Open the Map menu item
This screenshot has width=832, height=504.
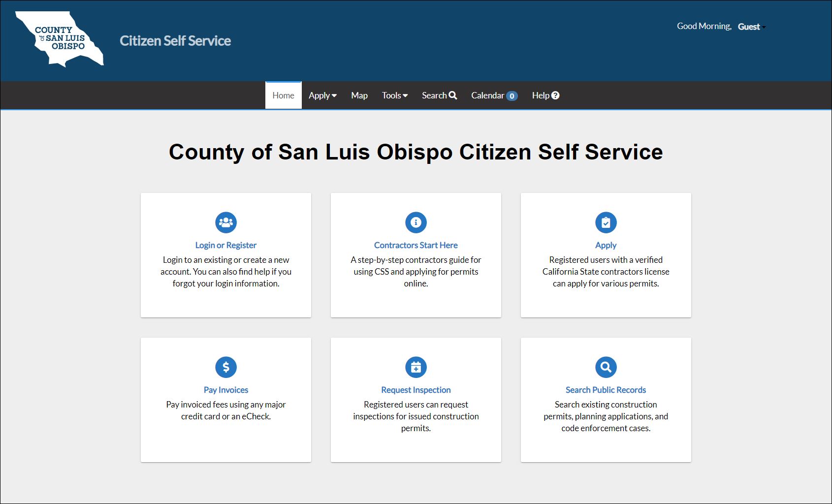tap(359, 95)
